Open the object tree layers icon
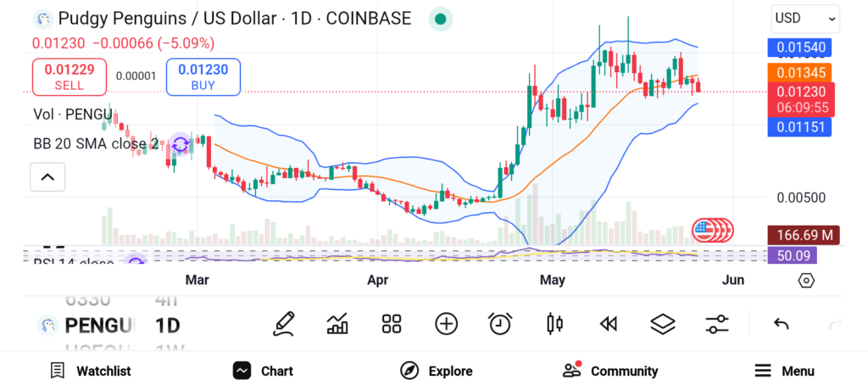The height and width of the screenshot is (391, 868). (x=663, y=324)
